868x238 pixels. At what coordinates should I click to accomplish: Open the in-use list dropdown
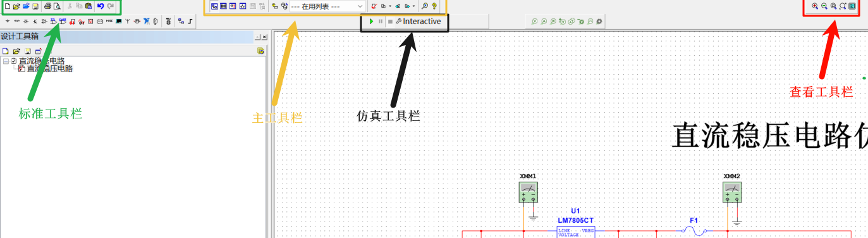[x=327, y=6]
